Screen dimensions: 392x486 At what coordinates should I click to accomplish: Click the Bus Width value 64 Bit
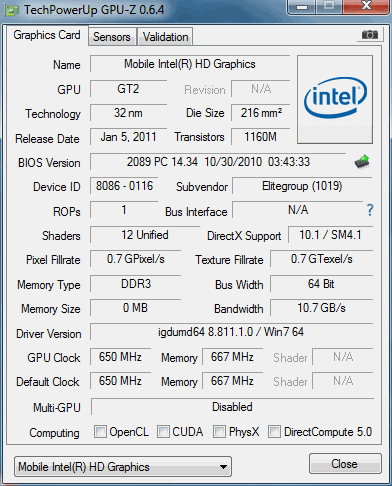click(321, 284)
